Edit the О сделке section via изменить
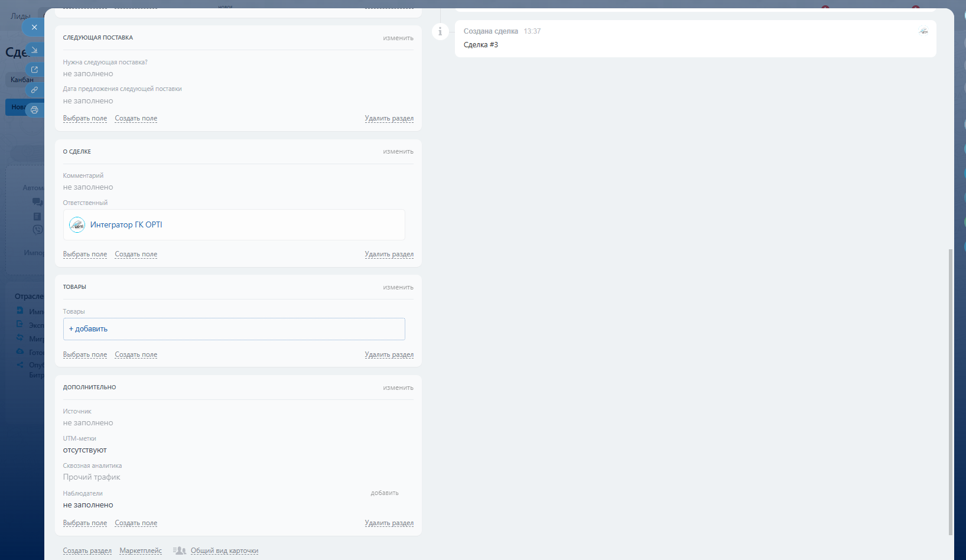Screen dimensions: 966x560 [x=398, y=152]
